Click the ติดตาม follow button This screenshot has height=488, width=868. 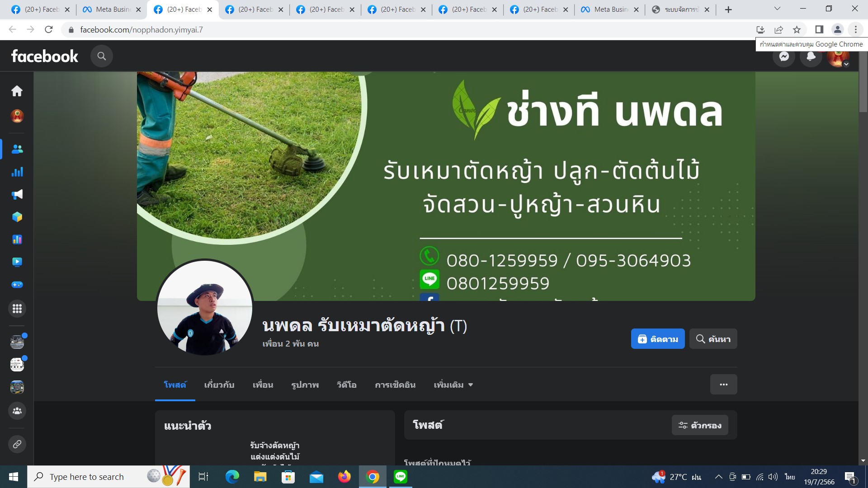657,339
